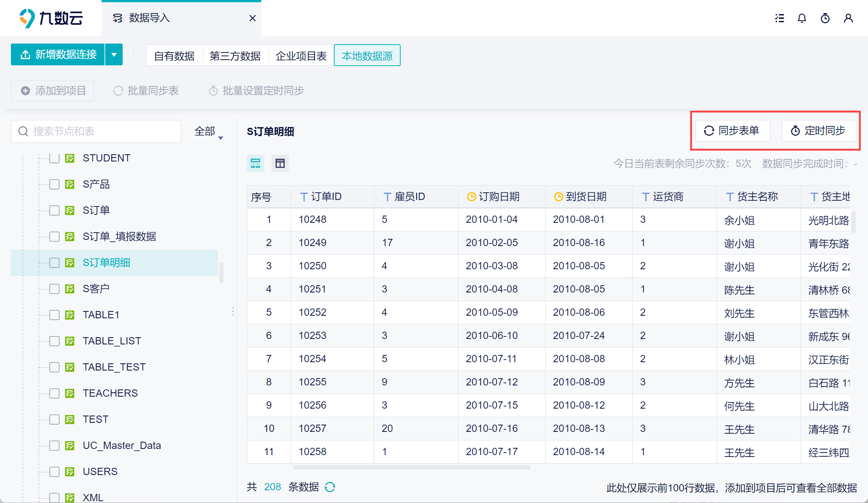Open the timer clock icon in header
The width and height of the screenshot is (868, 503).
(825, 18)
